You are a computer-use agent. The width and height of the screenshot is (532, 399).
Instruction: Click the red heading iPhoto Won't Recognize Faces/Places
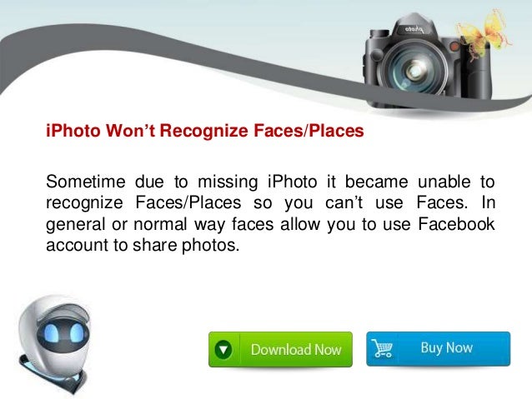pyautogui.click(x=205, y=131)
